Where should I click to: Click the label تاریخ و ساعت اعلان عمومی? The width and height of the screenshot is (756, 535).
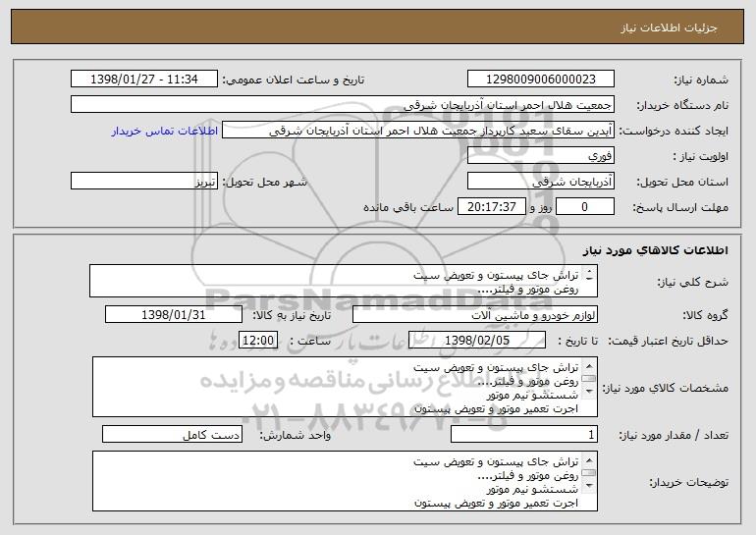(294, 80)
